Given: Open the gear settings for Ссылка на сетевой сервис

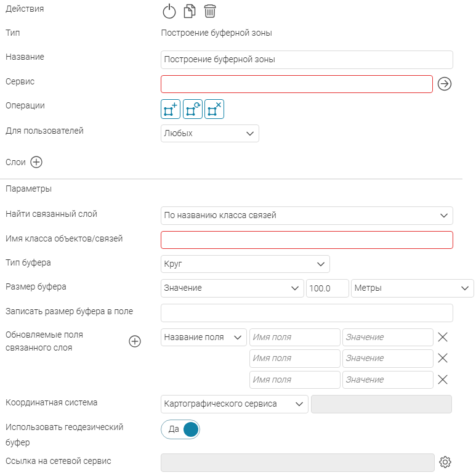Looking at the screenshot, I should 445,462.
